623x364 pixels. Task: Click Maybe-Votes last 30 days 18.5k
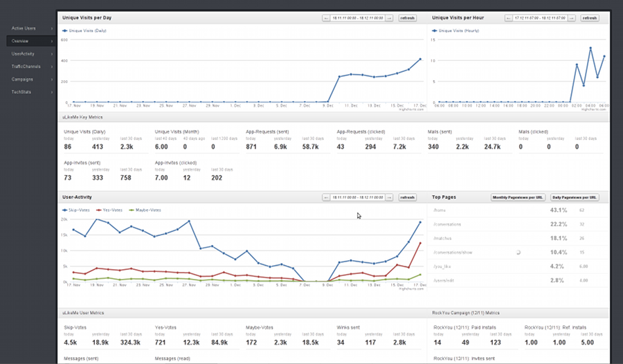pyautogui.click(x=310, y=342)
